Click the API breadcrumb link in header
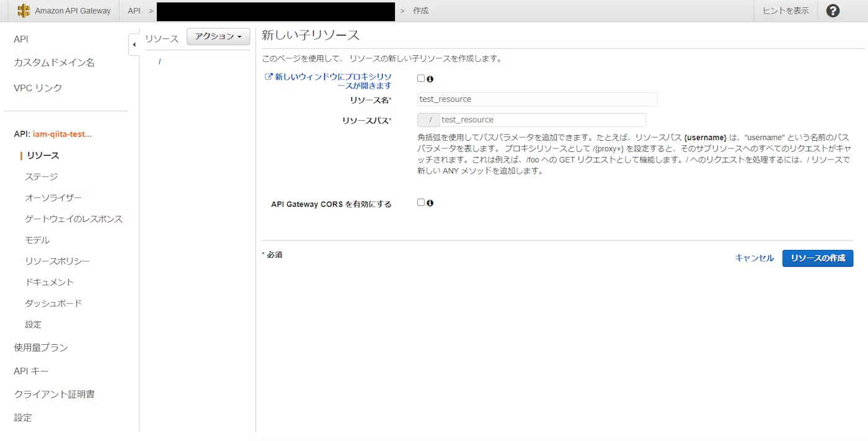 click(x=134, y=11)
